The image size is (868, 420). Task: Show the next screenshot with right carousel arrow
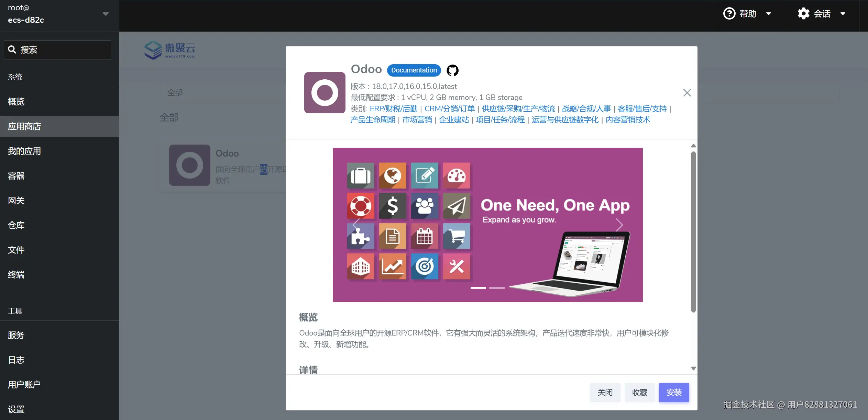pyautogui.click(x=619, y=225)
